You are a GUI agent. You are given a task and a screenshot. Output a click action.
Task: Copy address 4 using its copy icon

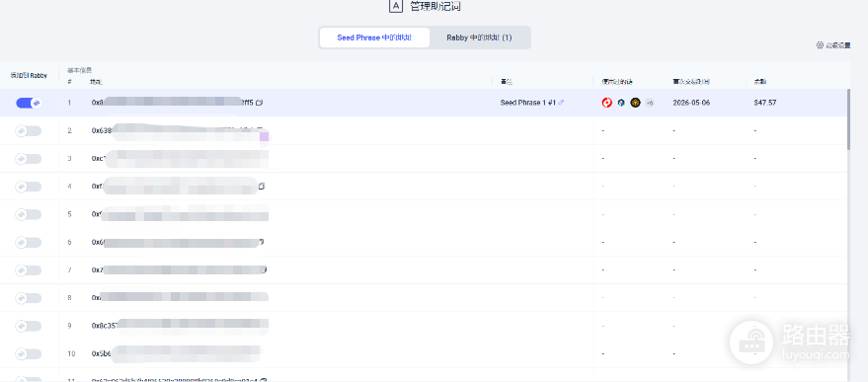coord(263,186)
